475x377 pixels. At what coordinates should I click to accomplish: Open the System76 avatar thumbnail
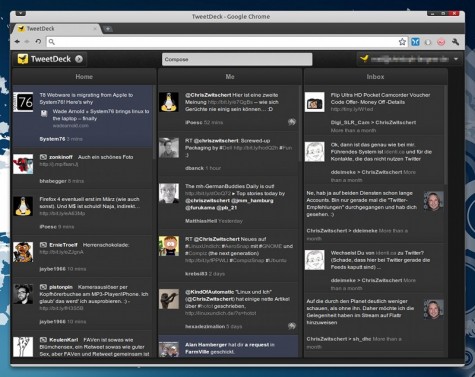pyautogui.click(x=23, y=102)
